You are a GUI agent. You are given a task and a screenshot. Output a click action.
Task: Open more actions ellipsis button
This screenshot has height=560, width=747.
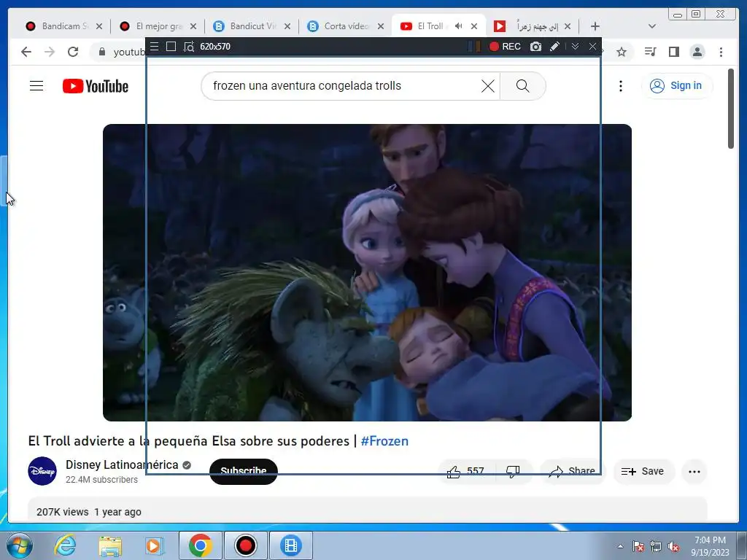[x=694, y=472]
